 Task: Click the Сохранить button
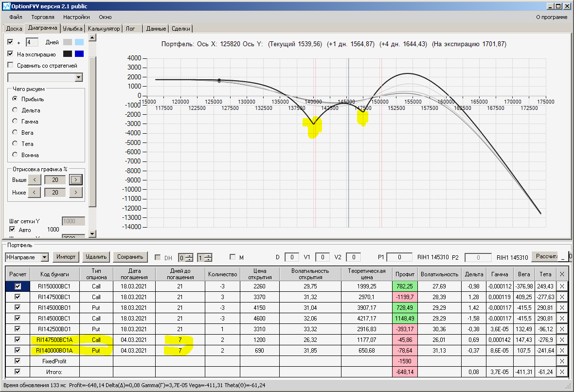pyautogui.click(x=130, y=257)
